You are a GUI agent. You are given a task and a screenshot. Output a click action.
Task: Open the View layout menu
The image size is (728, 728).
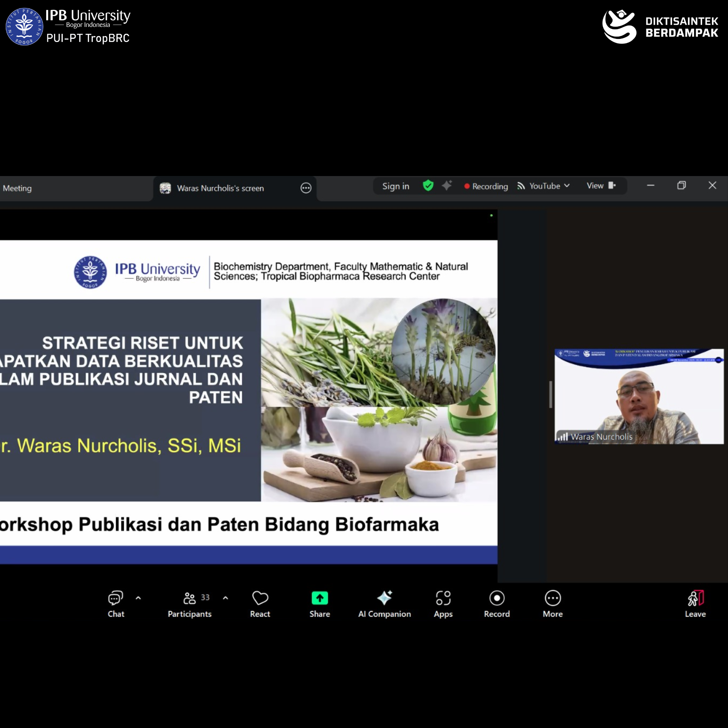click(601, 186)
